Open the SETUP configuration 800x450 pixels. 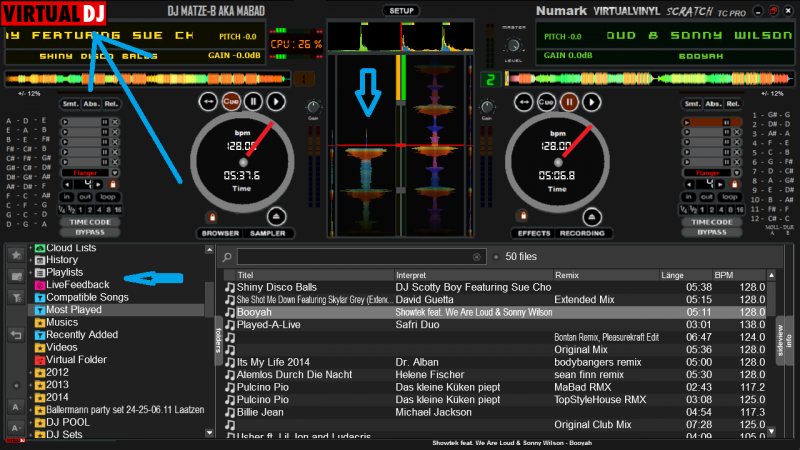tap(401, 11)
